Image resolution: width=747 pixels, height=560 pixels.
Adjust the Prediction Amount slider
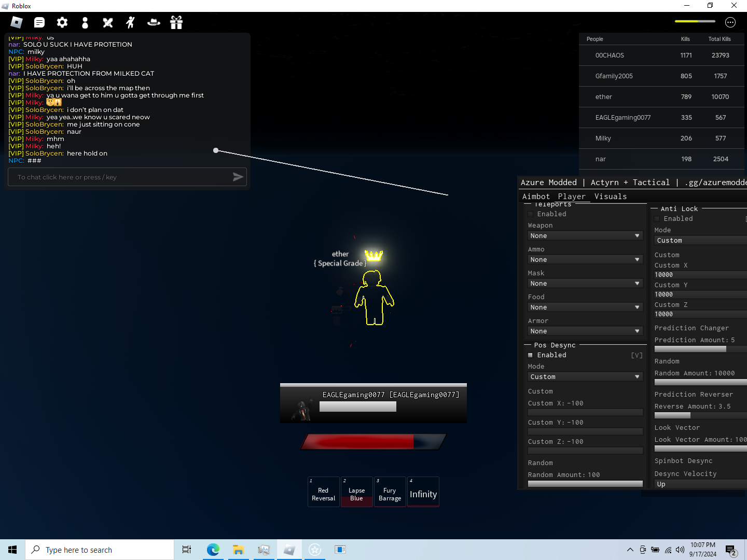click(x=700, y=349)
